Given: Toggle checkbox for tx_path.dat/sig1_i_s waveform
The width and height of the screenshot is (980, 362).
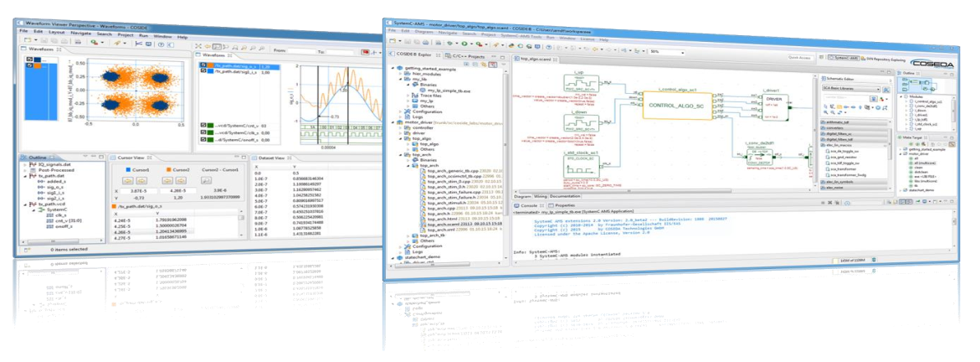Looking at the screenshot, I should pyautogui.click(x=203, y=72).
